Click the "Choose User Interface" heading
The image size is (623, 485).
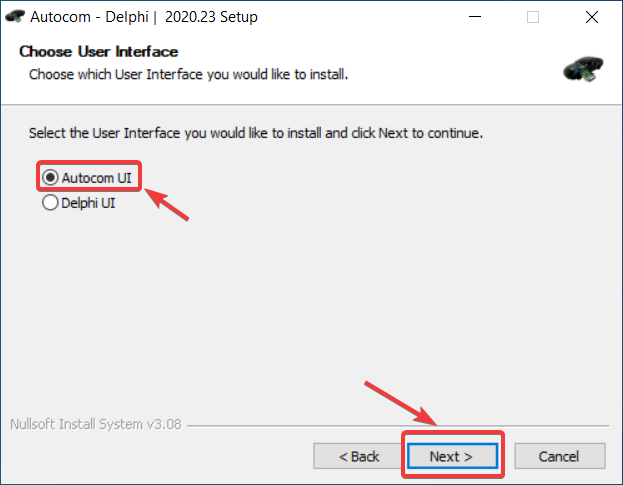click(x=99, y=51)
